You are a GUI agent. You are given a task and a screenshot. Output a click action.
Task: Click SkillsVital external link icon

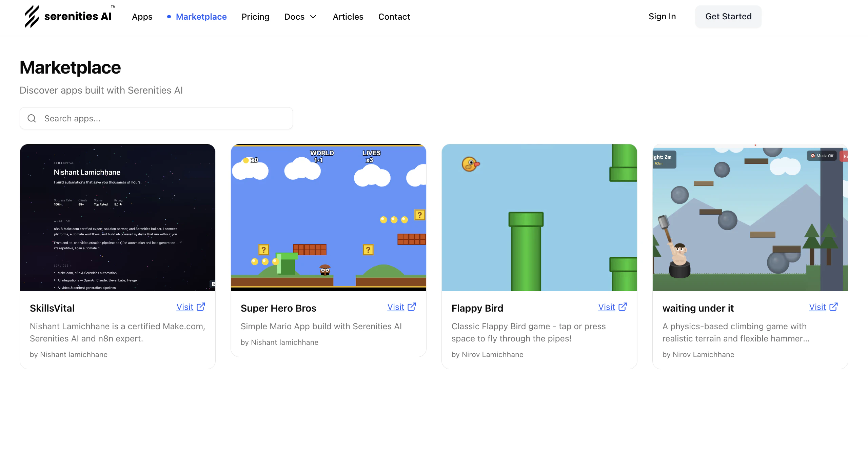click(x=201, y=307)
